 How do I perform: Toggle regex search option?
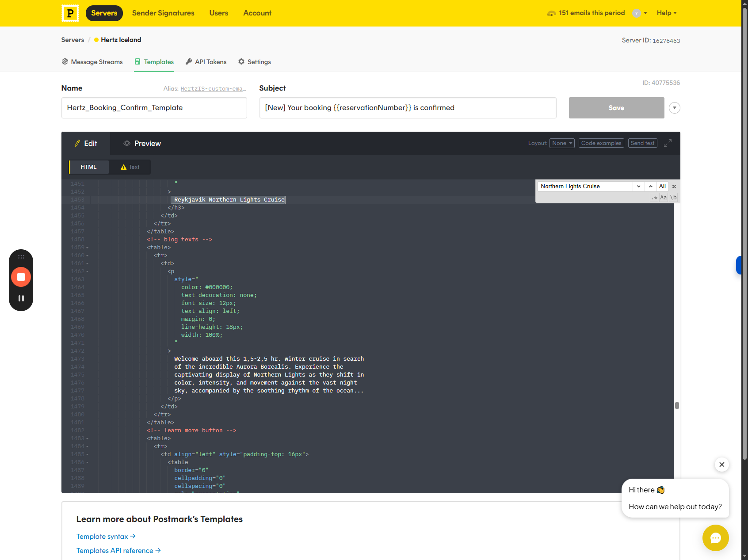click(x=654, y=198)
